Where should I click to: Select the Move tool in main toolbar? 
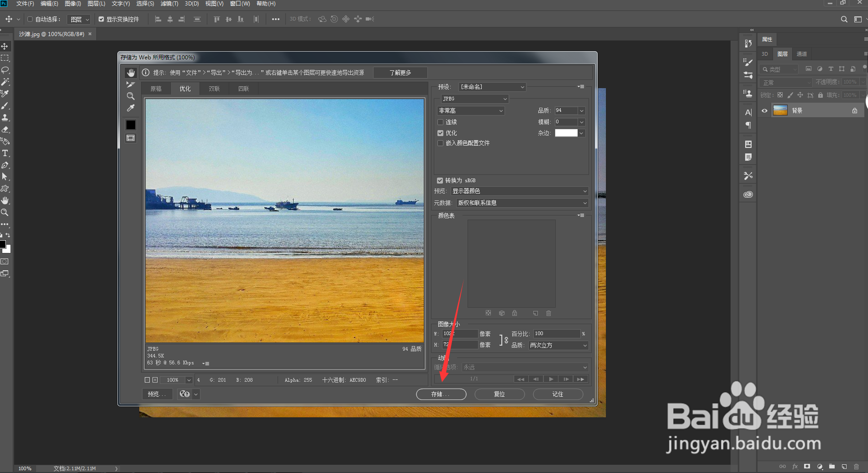pos(5,46)
